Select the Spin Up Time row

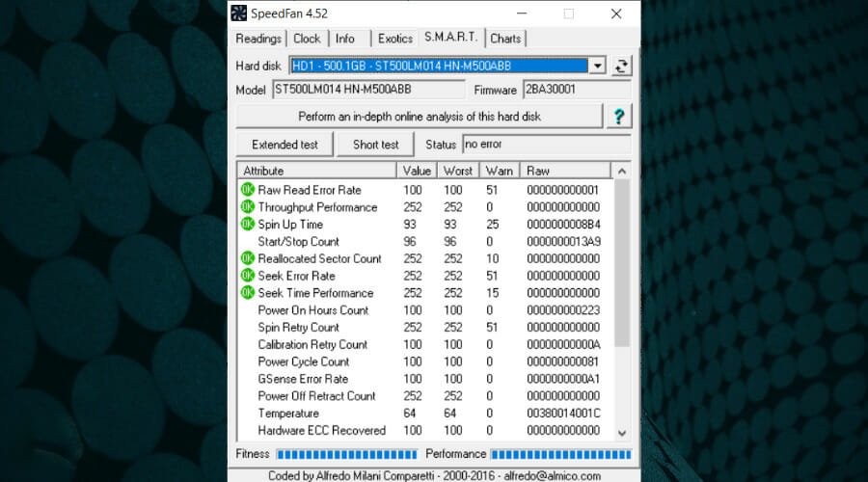pos(425,224)
